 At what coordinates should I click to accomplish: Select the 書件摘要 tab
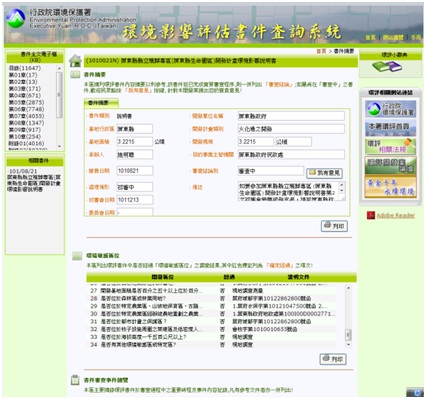pyautogui.click(x=101, y=103)
